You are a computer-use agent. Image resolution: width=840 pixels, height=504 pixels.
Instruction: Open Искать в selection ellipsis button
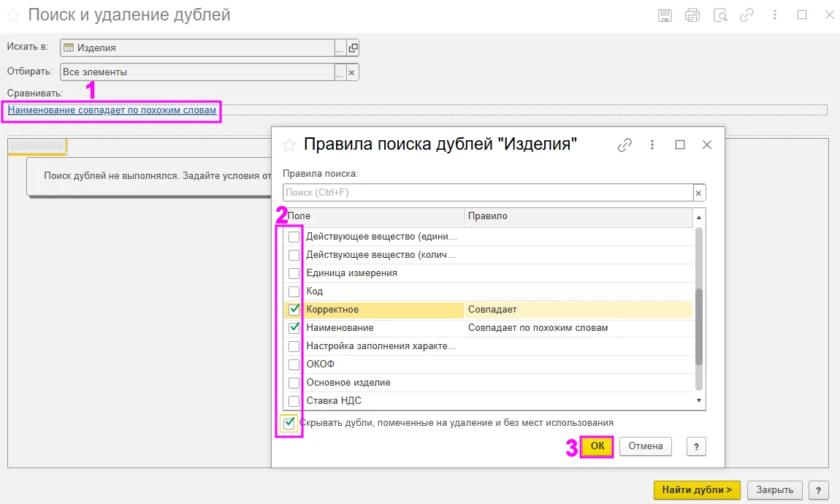(x=340, y=47)
